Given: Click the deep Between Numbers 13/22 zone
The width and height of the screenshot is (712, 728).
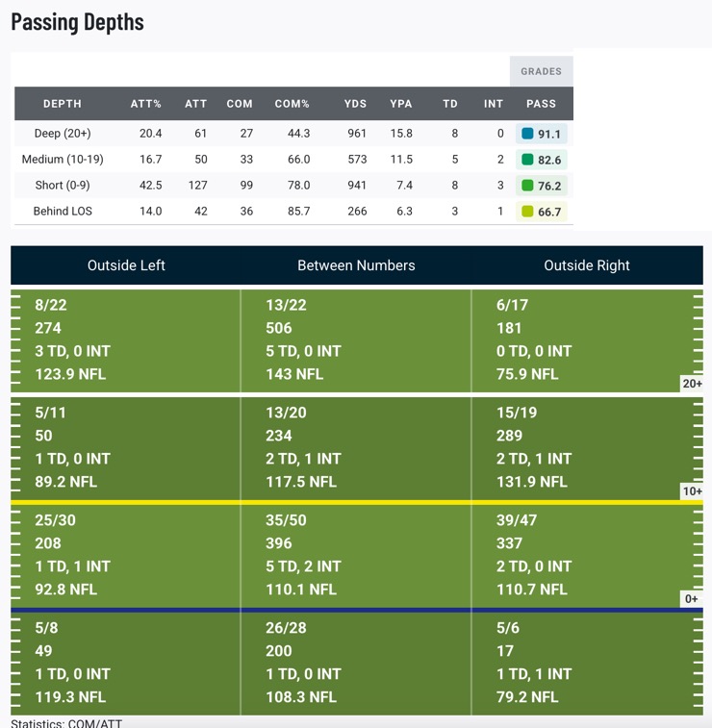Looking at the screenshot, I should [356, 340].
